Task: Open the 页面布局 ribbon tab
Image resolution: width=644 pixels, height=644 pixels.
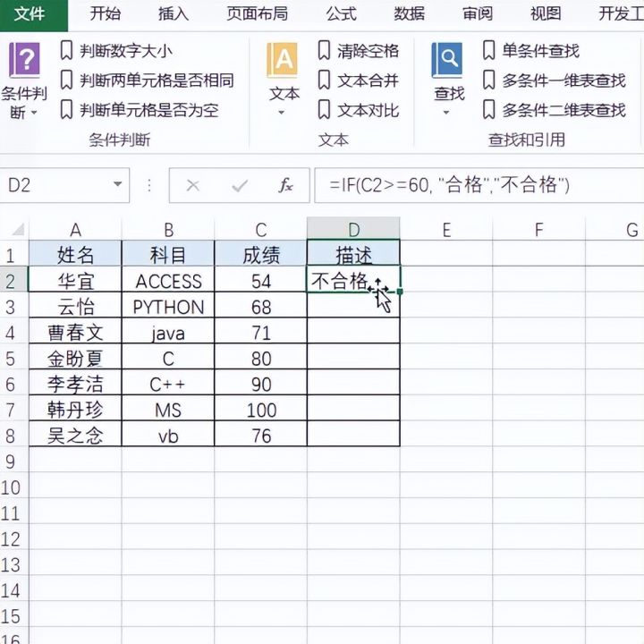Action: 257,14
